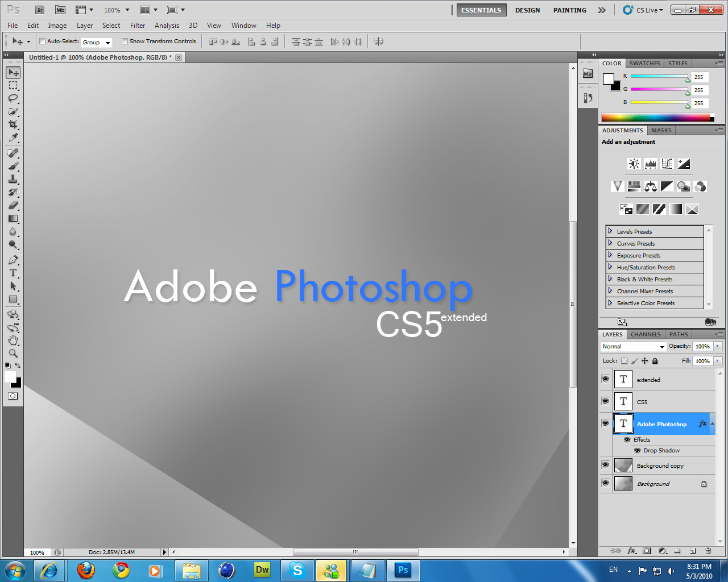Click the delete layer trash icon
This screenshot has width=728, height=582.
click(708, 551)
